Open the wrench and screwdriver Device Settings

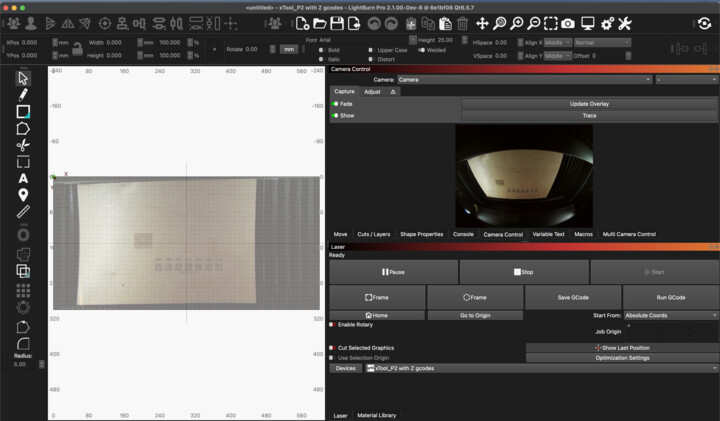(x=625, y=23)
